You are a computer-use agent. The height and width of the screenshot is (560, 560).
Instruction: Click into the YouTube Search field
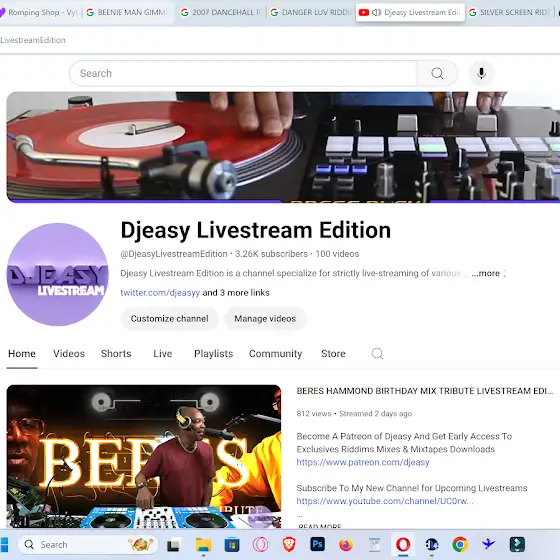pos(243,74)
